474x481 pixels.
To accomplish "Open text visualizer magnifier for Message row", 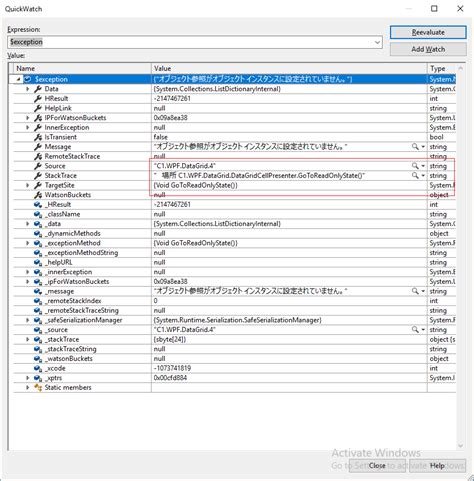I will [x=415, y=147].
